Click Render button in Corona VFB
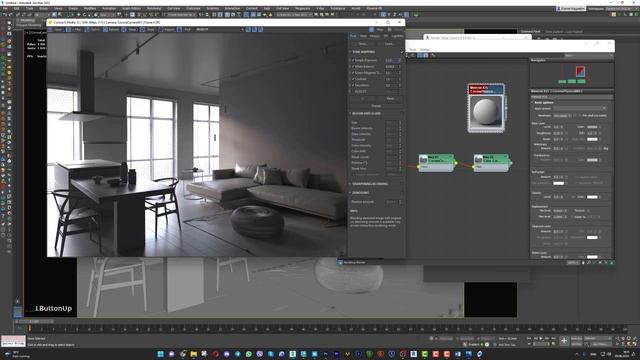This screenshot has height=360, width=640. point(395,29)
